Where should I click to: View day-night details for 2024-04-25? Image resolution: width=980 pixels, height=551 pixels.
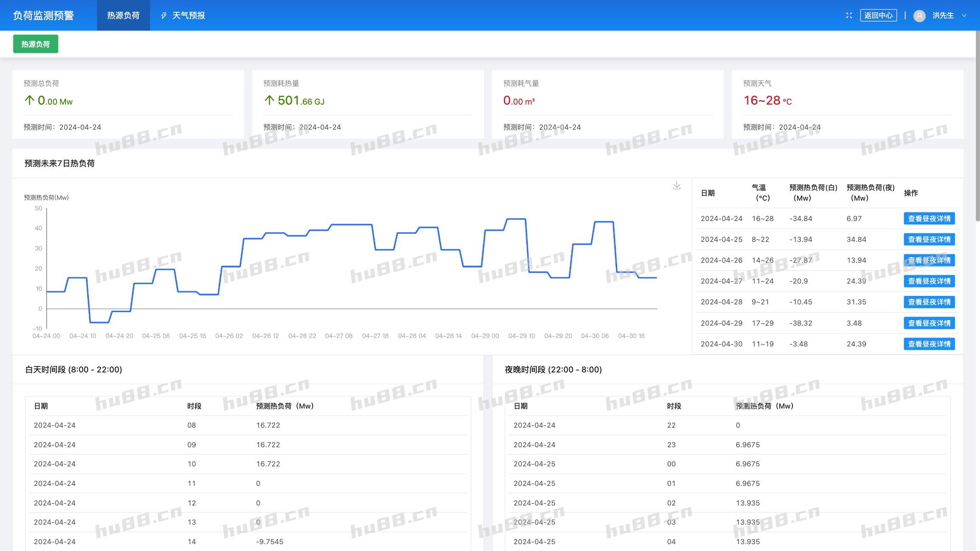click(x=929, y=239)
